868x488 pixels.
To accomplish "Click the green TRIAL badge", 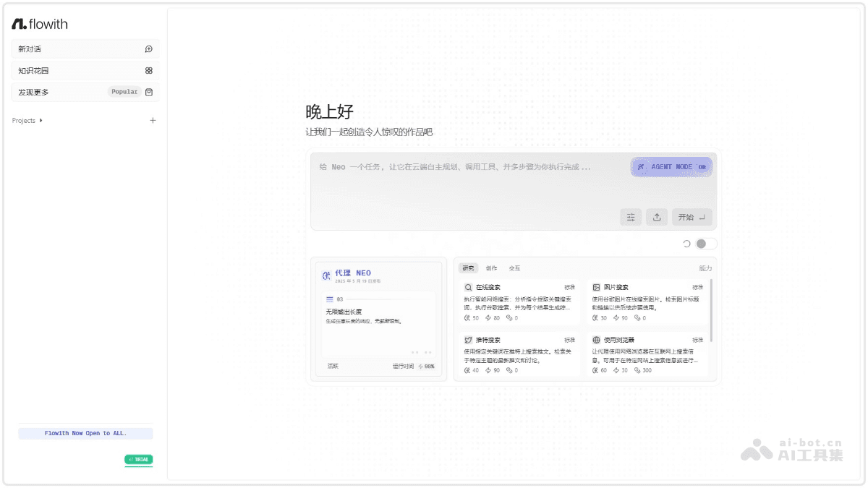I will tap(138, 460).
